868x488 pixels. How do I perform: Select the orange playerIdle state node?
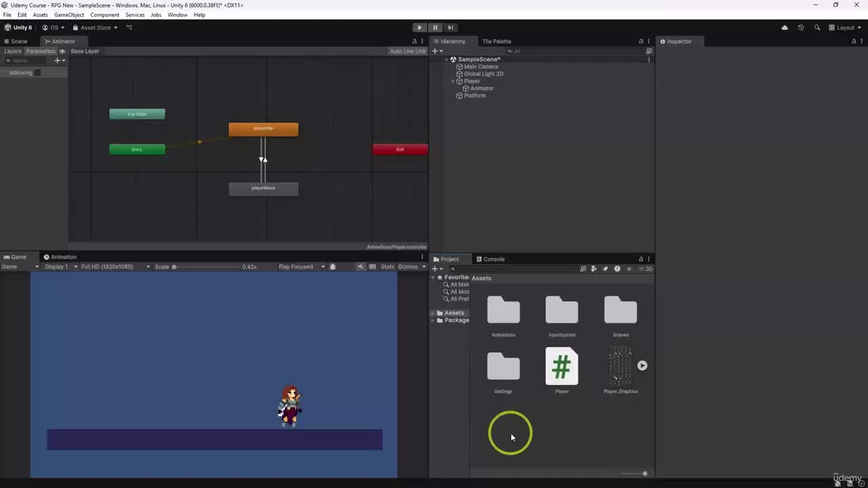(263, 129)
